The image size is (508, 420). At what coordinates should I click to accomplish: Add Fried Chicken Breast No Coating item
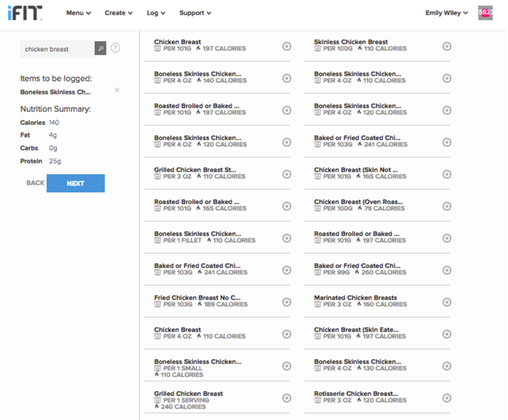pos(286,302)
